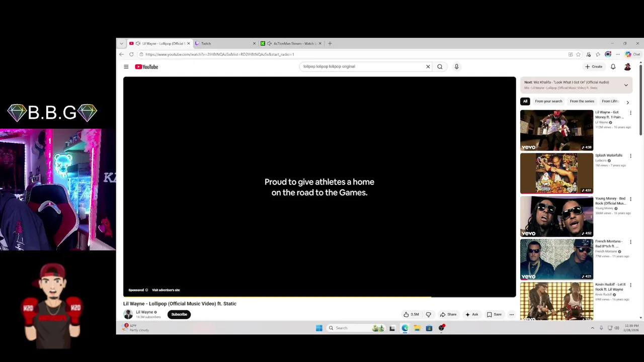The height and width of the screenshot is (362, 644).
Task: Open more actions ellipsis under video
Action: [511, 314]
